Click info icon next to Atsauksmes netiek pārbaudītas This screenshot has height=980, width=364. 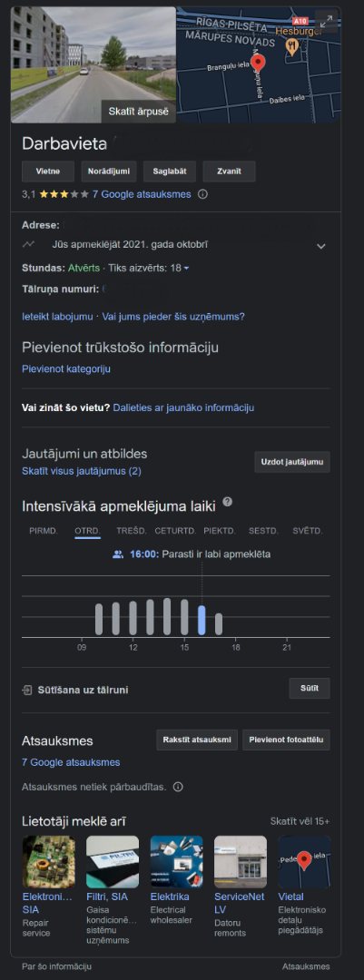178,787
